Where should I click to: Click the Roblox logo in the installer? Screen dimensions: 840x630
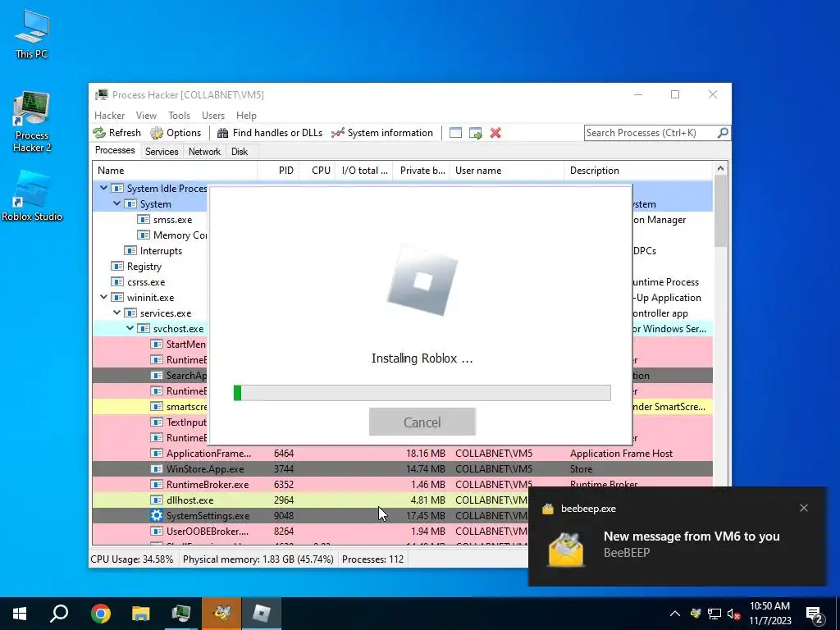pyautogui.click(x=422, y=281)
